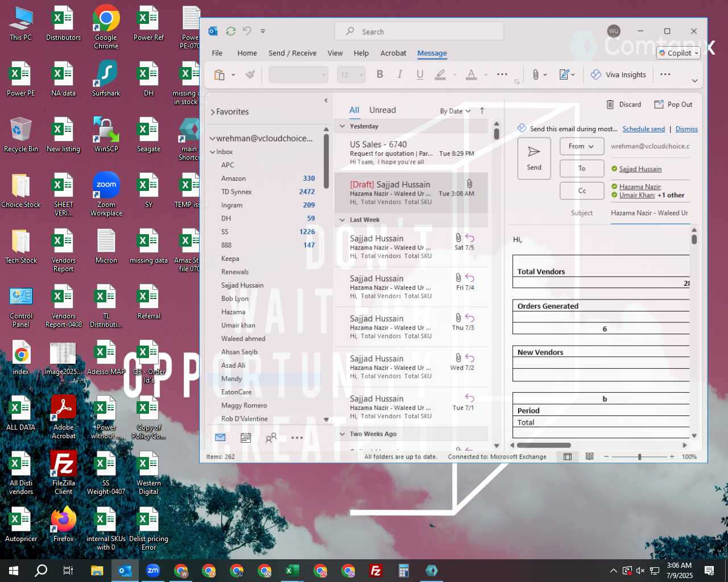
Task: Switch to Normal view in status bar
Action: [568, 456]
